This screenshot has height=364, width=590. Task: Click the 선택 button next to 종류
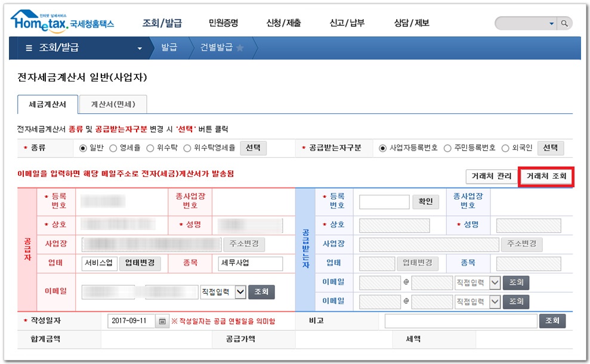[252, 148]
